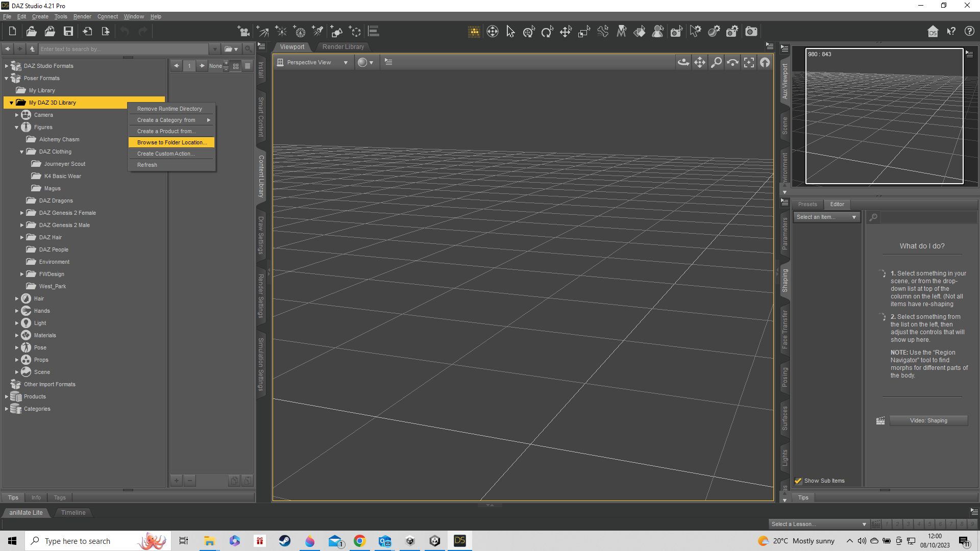Viewport: 980px width, 551px height.
Task: Switch to the Render Library tab
Action: click(343, 47)
